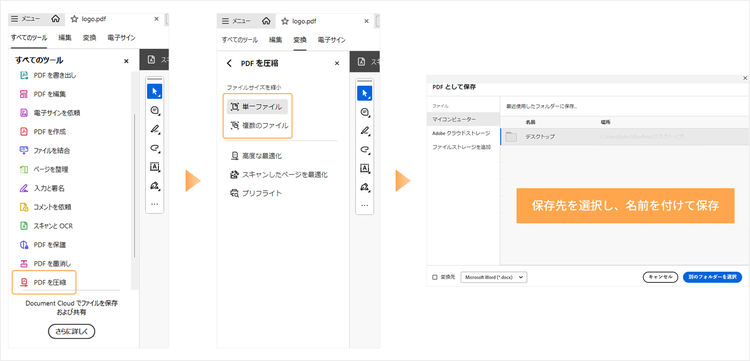Click 別のフォルダーを選択 button

pos(713,277)
